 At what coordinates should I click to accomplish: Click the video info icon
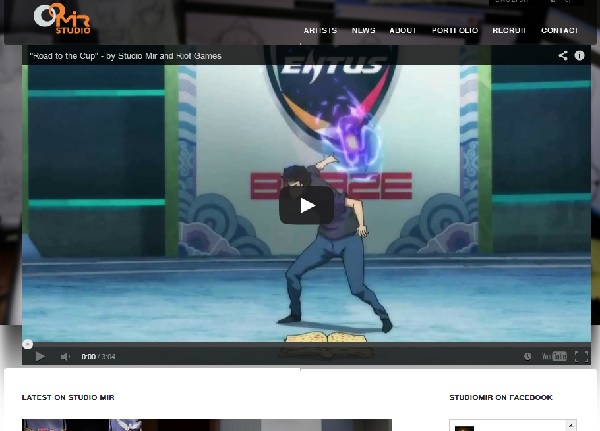click(x=579, y=56)
